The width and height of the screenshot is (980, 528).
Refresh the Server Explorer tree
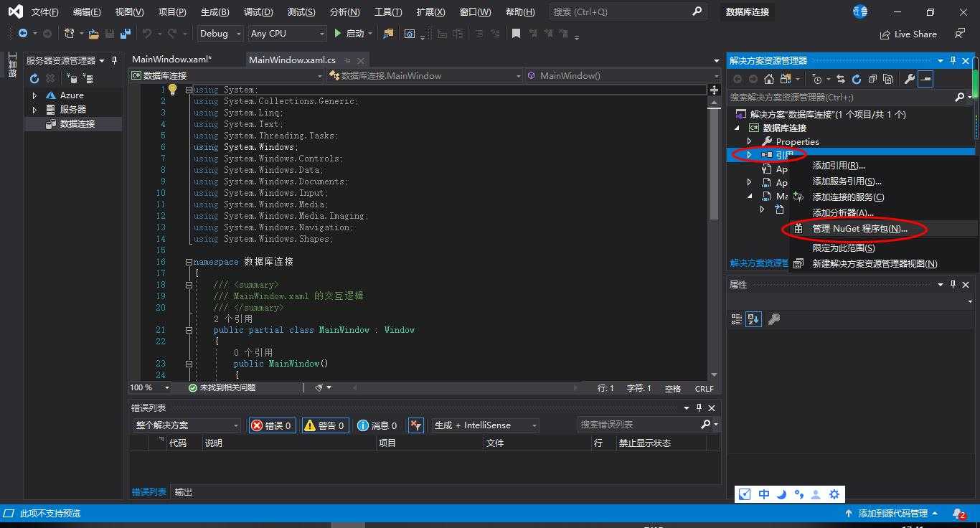[x=34, y=78]
